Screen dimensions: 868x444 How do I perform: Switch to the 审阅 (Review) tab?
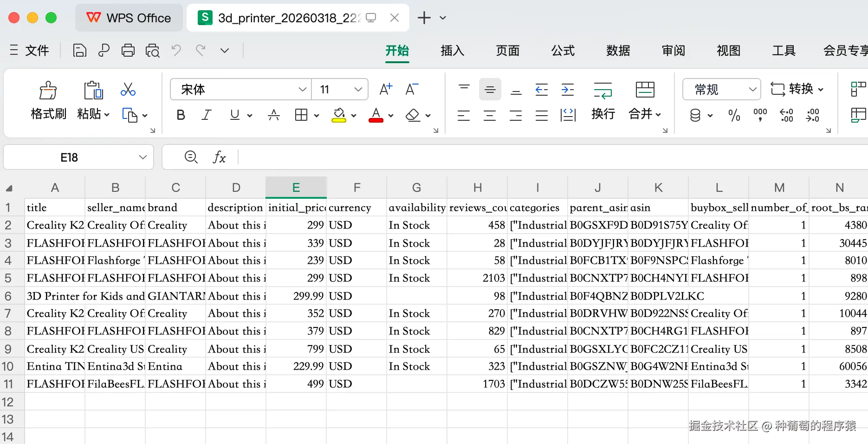(673, 50)
